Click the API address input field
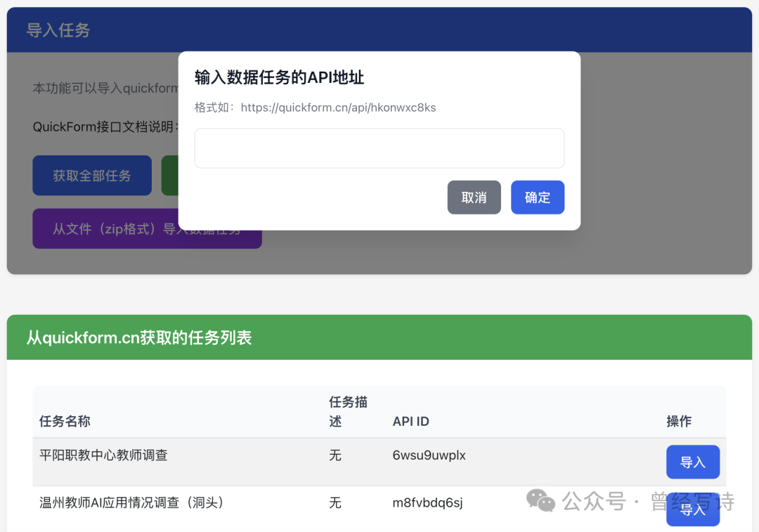 click(x=379, y=148)
